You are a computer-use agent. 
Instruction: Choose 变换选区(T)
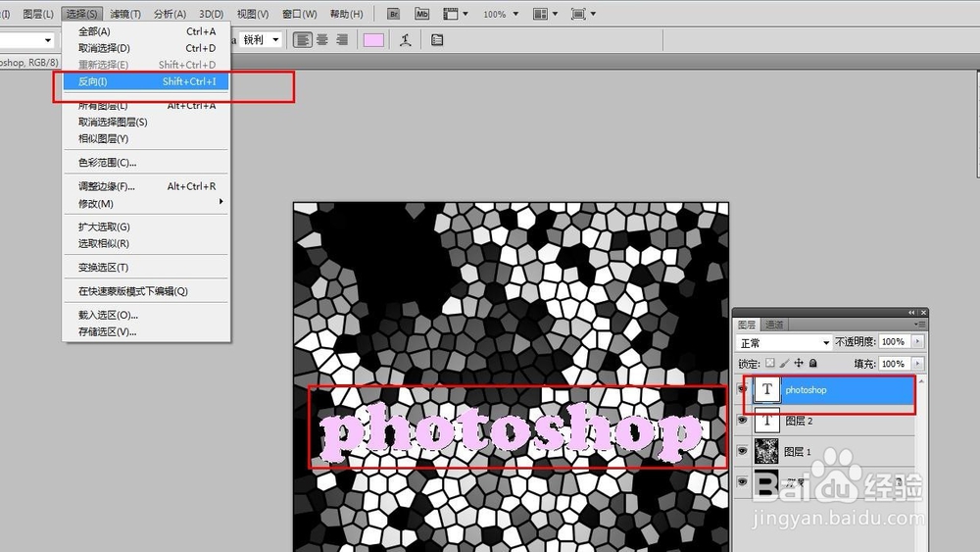pos(146,268)
